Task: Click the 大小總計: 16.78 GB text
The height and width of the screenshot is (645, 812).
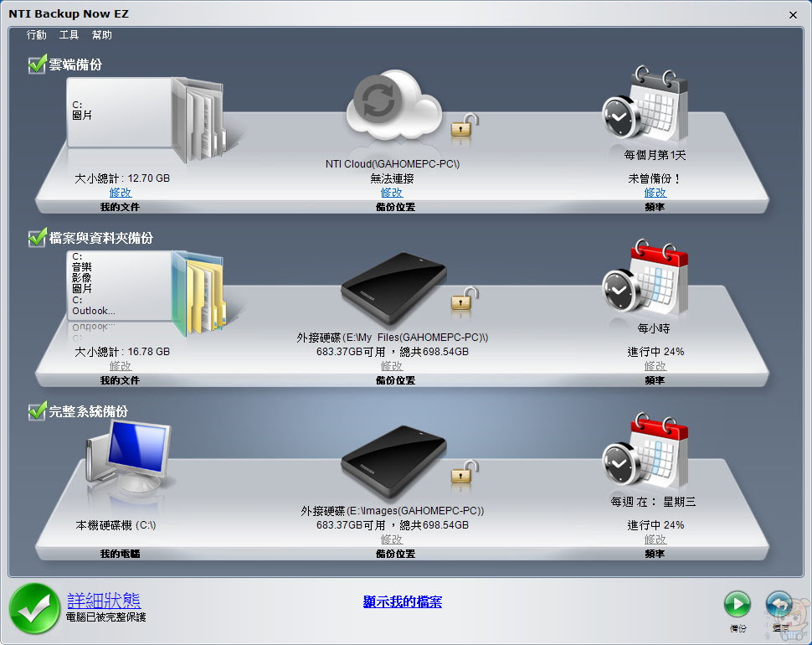Action: point(122,352)
